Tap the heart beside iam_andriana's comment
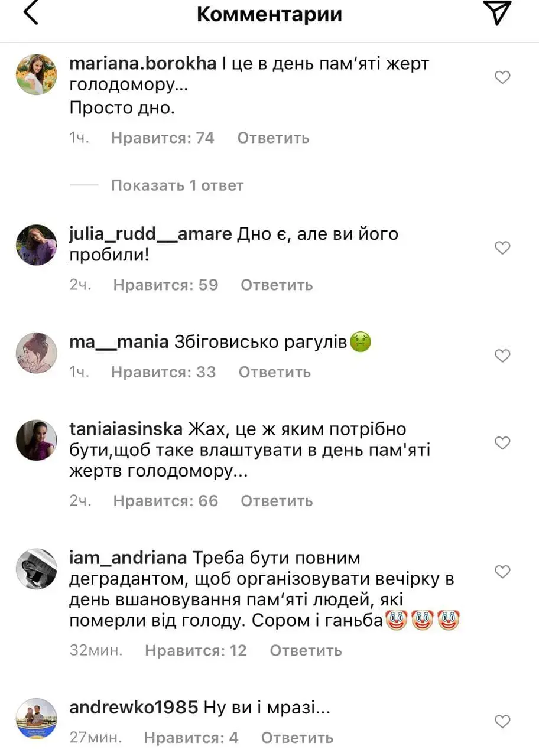 [502, 572]
